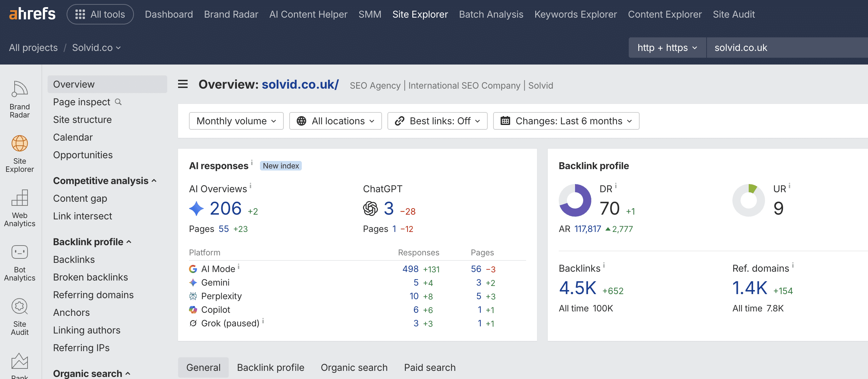The image size is (868, 379).
Task: Open the All tools grid menu
Action: pyautogui.click(x=100, y=14)
